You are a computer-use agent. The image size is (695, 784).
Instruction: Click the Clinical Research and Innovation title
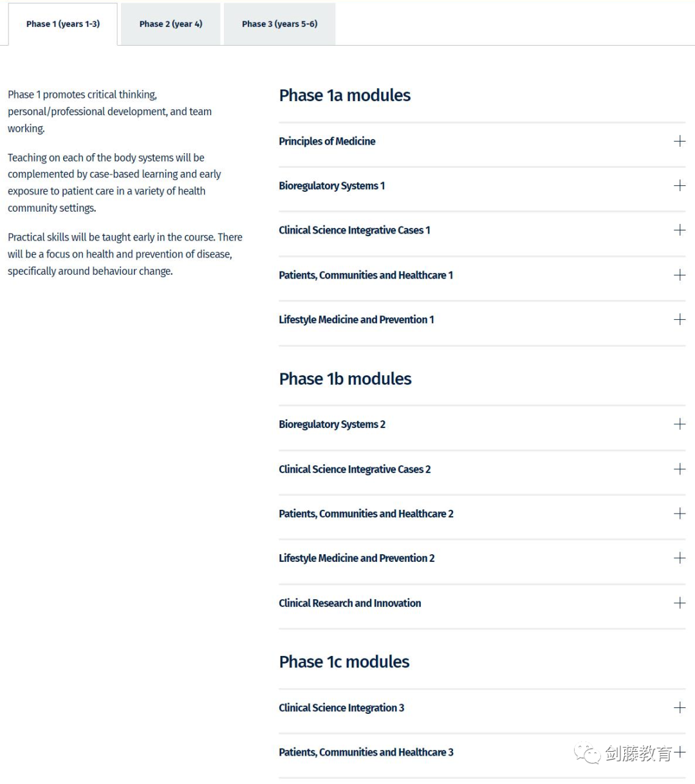[x=349, y=603]
